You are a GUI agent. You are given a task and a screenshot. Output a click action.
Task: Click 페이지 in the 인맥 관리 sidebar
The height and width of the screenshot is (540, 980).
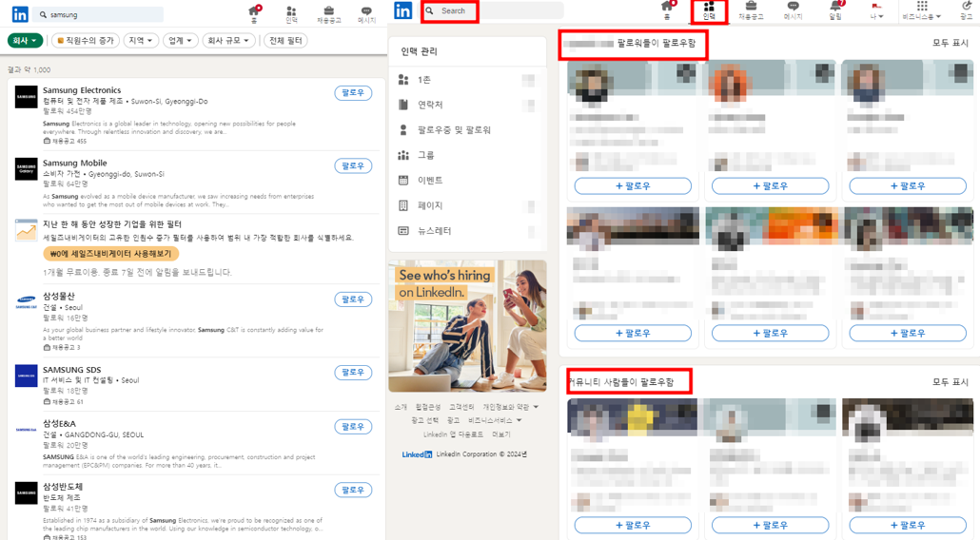point(430,205)
